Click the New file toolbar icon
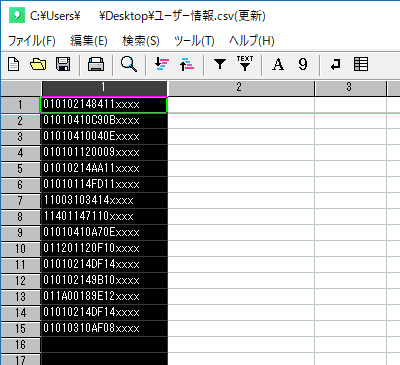Viewport: 400px width, 365px height. tap(14, 64)
